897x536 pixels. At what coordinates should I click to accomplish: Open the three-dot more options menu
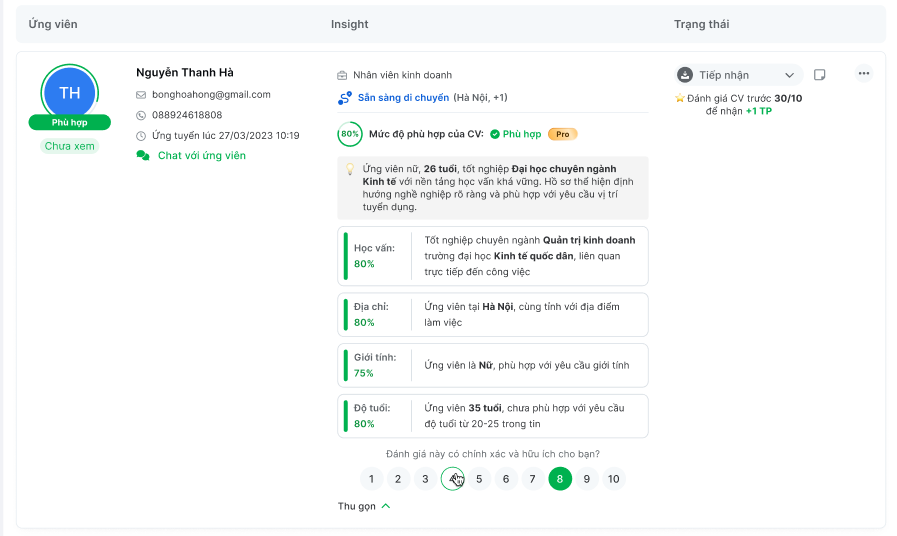864,73
